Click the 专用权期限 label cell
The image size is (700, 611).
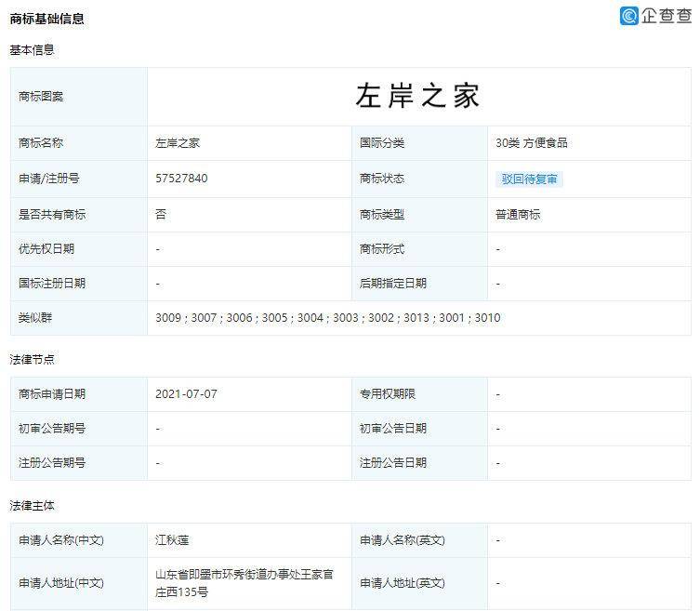[x=419, y=394]
